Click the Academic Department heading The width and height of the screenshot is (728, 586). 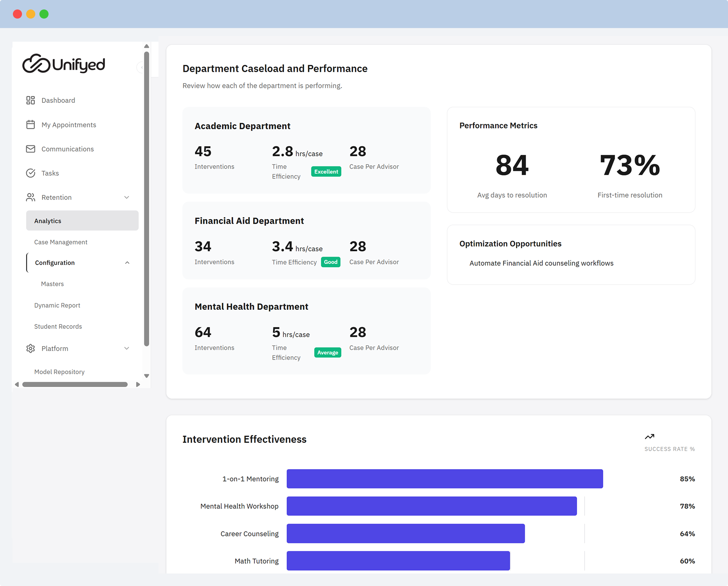[243, 126]
